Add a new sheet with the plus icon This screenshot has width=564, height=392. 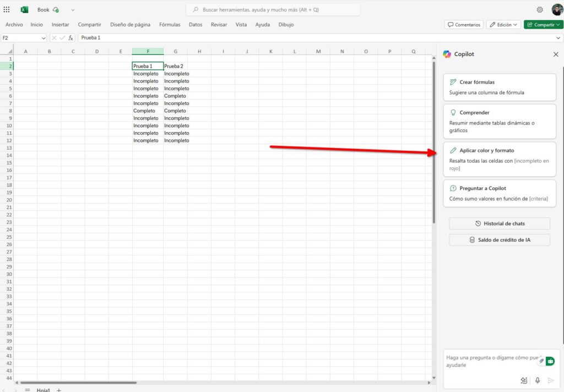59,390
